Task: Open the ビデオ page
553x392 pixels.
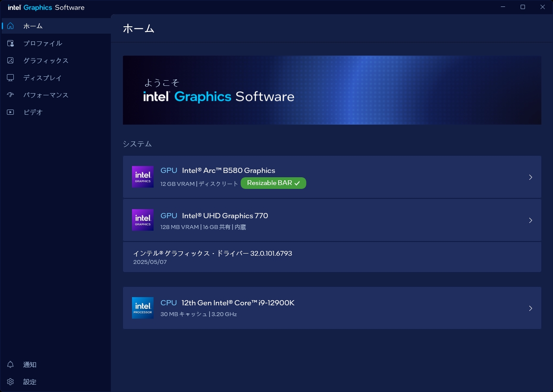Action: pyautogui.click(x=56, y=112)
